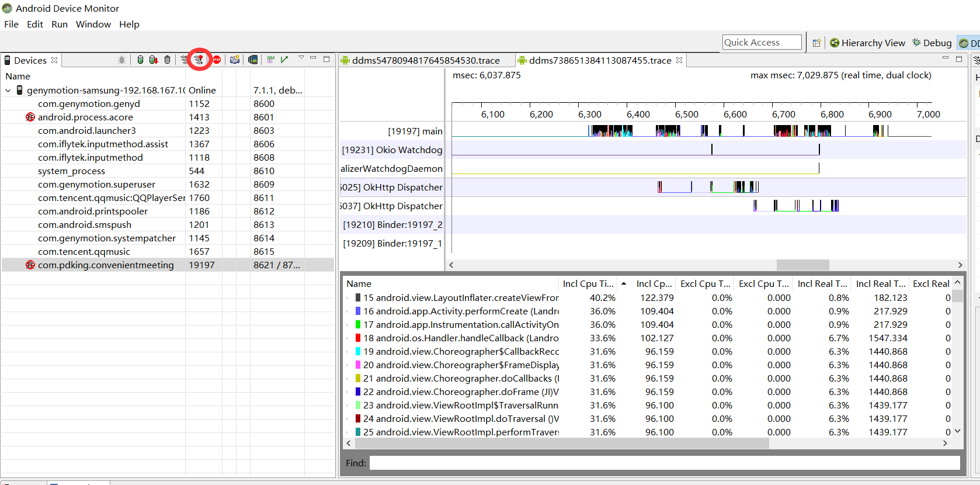Click the red bug icon beside com.pdking.convenientmeeting

[x=30, y=265]
